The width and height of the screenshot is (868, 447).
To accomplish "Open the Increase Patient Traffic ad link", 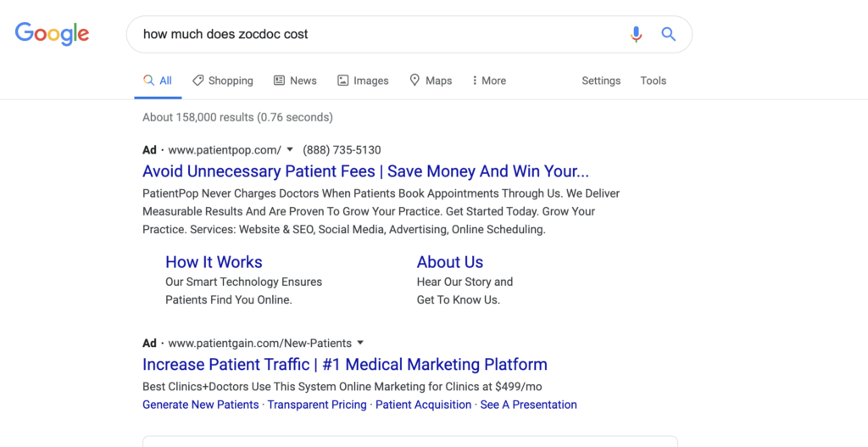I will click(x=345, y=365).
